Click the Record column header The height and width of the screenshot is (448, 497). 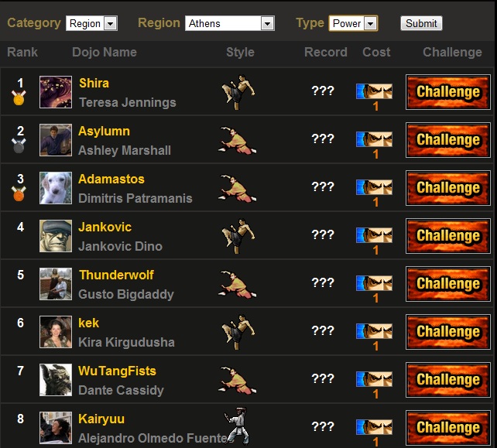click(x=325, y=53)
